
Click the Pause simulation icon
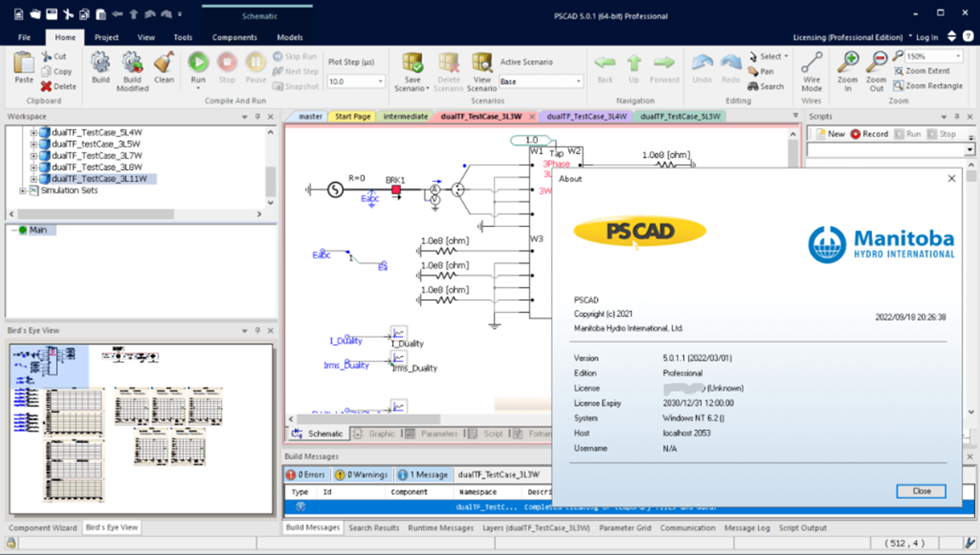click(255, 62)
